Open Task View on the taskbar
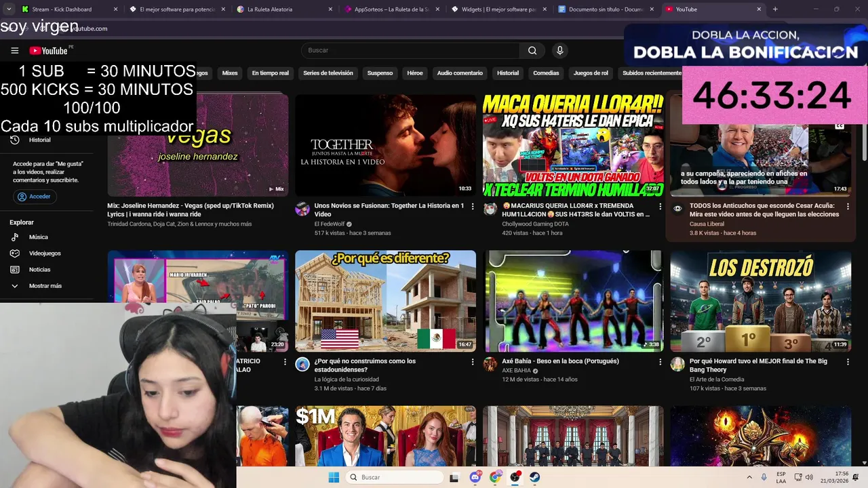 click(x=454, y=477)
